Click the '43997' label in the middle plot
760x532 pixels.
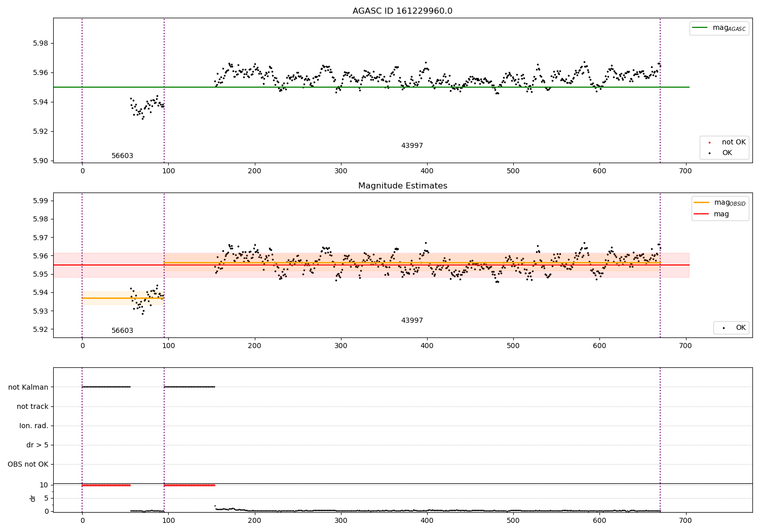click(x=412, y=321)
